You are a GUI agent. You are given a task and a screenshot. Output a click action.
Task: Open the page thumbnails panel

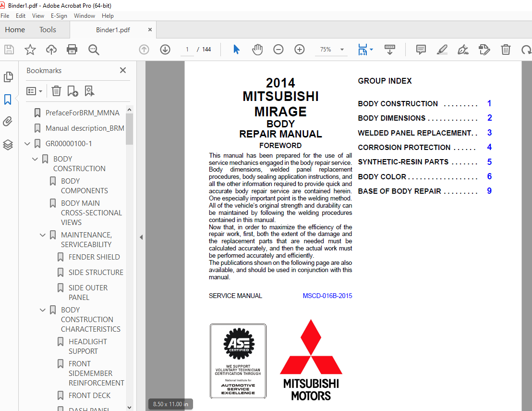(8, 77)
